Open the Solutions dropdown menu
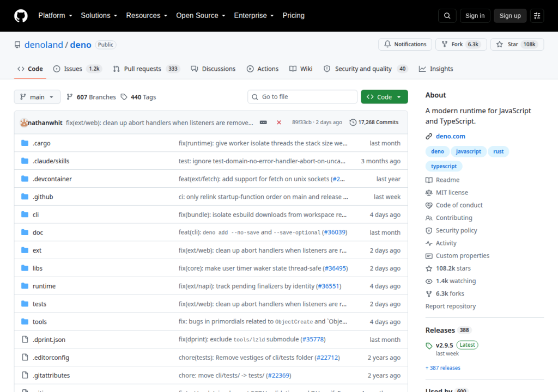Viewport: 558px width, 392px height. 99,16
